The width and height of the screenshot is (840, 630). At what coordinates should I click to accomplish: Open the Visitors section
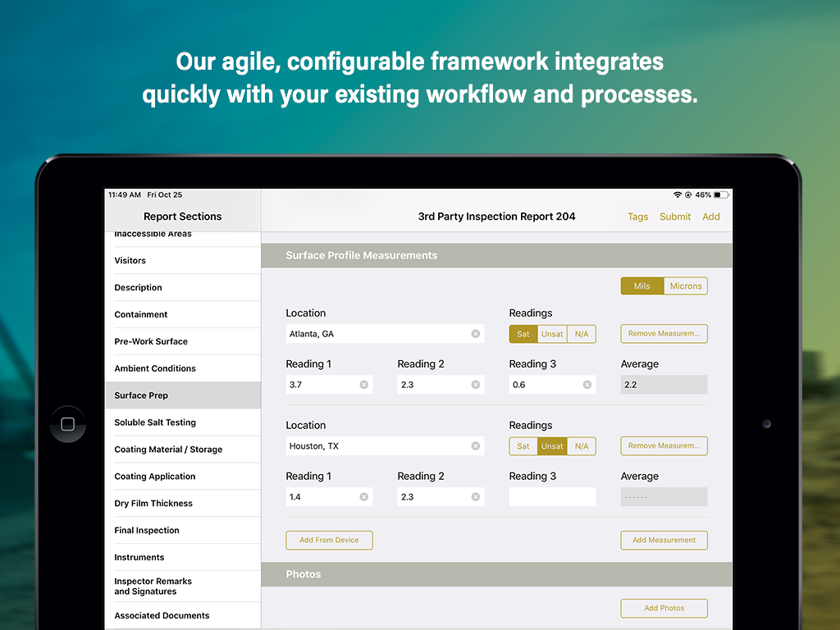point(183,260)
